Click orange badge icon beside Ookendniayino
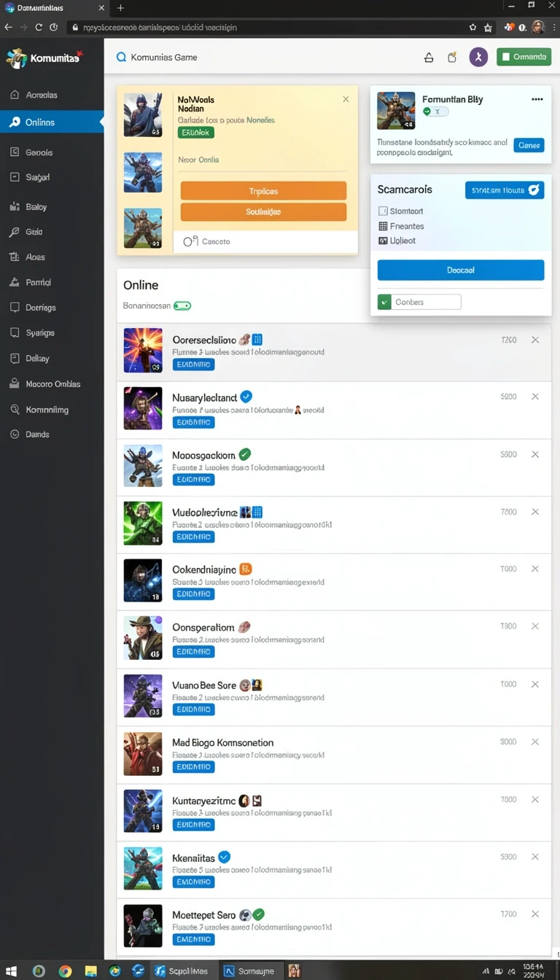Image resolution: width=560 pixels, height=980 pixels. click(x=246, y=569)
